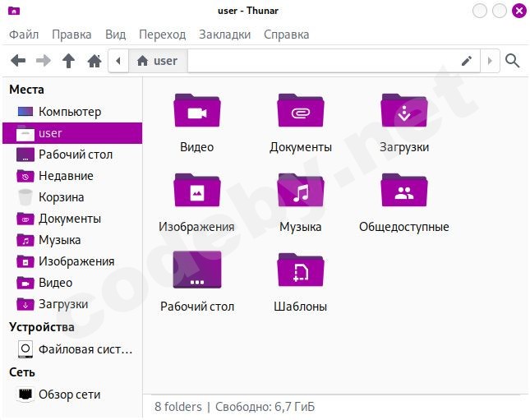Click the empty path bar area
The height and width of the screenshot is (420, 530).
323,61
